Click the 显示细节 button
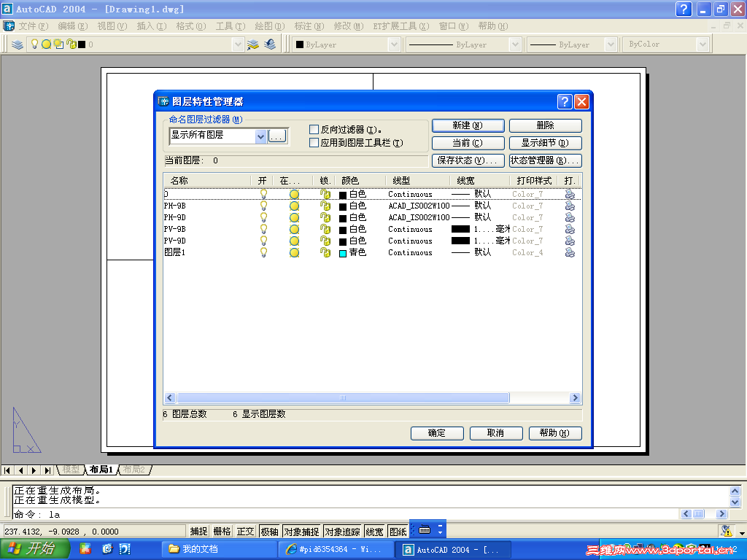This screenshot has width=747, height=560. coord(545,144)
